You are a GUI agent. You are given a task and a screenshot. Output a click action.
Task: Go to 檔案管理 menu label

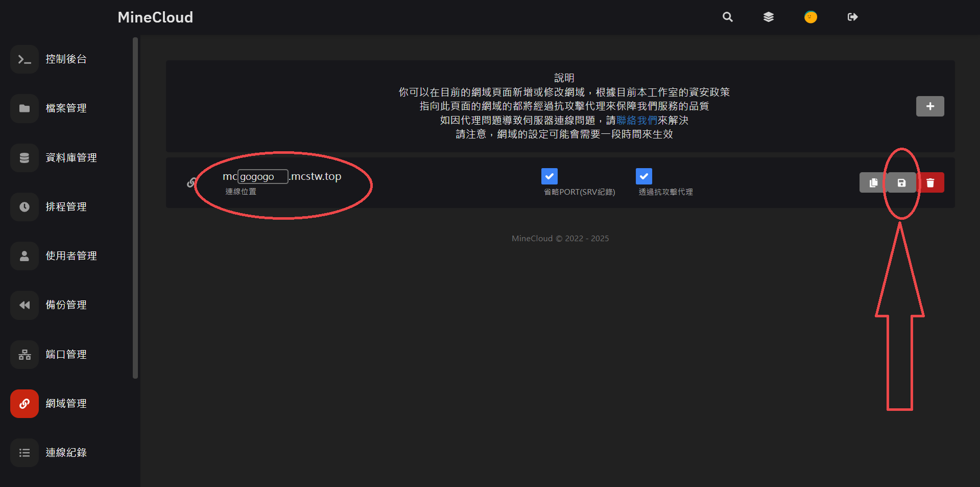pos(66,108)
